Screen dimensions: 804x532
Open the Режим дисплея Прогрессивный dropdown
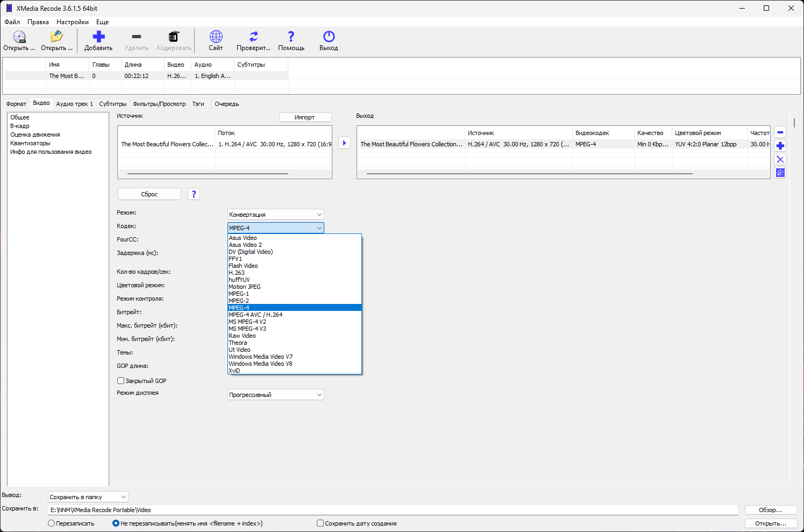click(x=275, y=395)
